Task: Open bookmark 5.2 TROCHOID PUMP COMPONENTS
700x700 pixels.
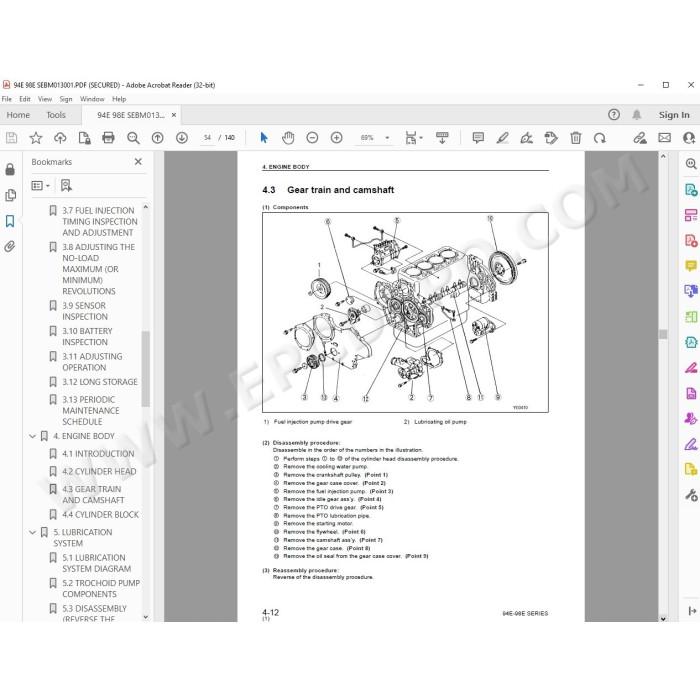Action: [x=101, y=588]
